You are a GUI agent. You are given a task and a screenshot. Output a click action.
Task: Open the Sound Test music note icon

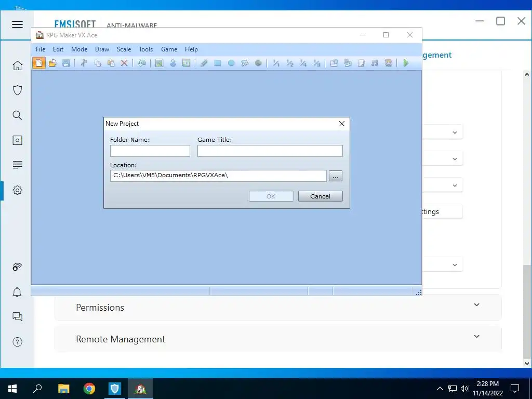click(x=375, y=63)
